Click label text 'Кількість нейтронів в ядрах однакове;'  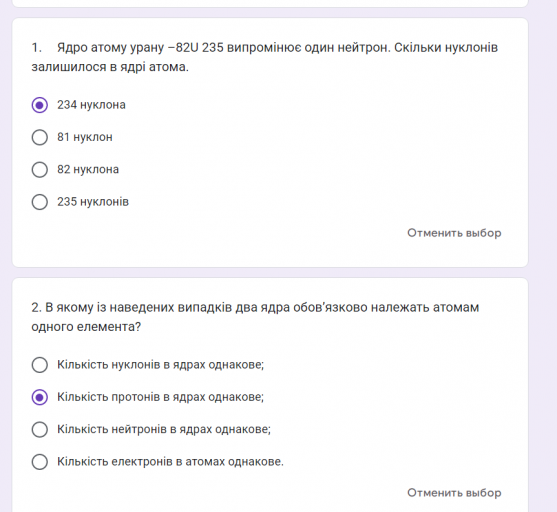tap(164, 429)
